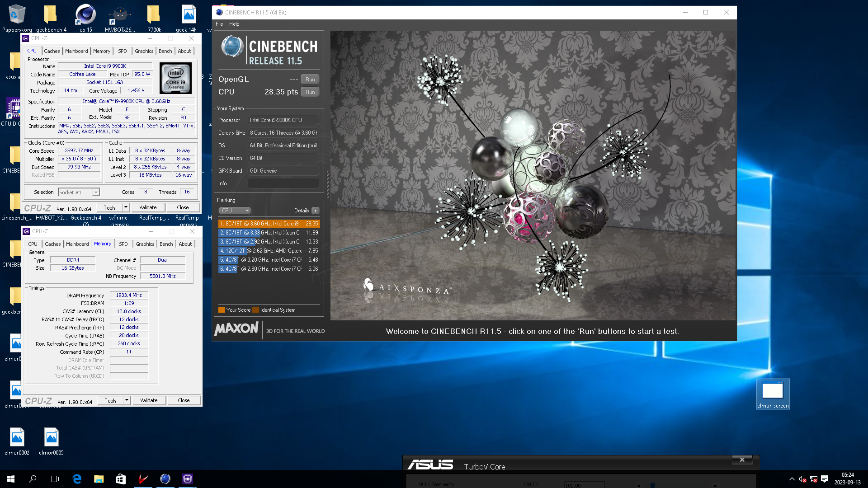The image size is (868, 488).
Task: Switch to Bench tab in top CPU-Z
Action: 165,51
